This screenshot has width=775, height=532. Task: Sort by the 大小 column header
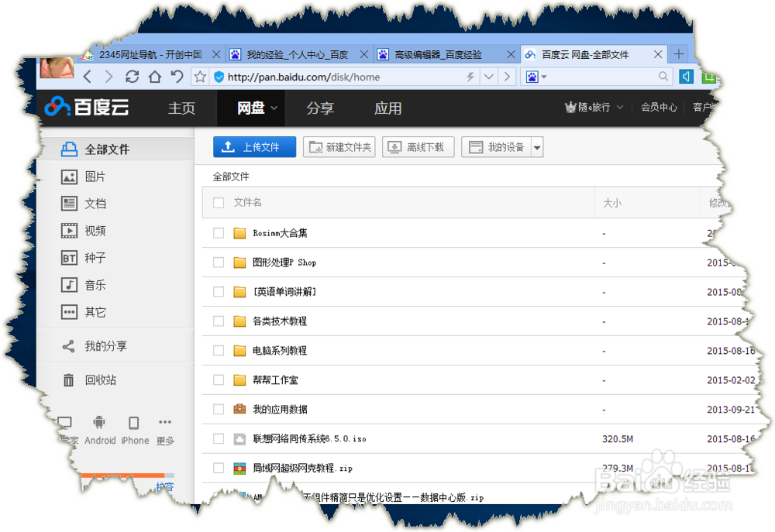(612, 203)
